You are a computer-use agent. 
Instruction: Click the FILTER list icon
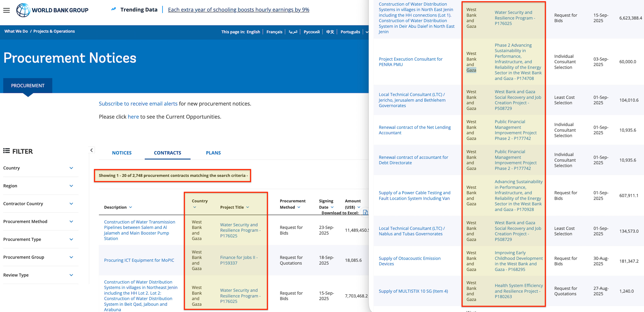pyautogui.click(x=7, y=151)
